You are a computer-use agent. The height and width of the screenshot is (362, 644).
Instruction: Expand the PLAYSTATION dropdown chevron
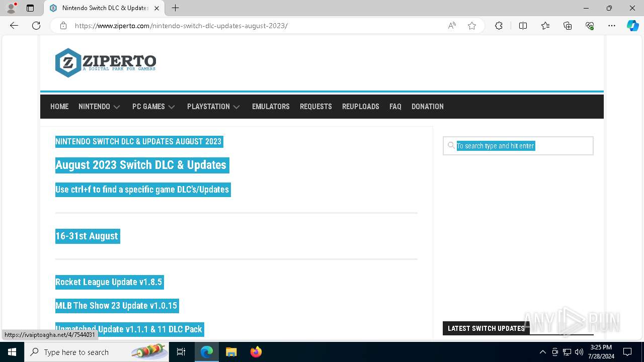(236, 107)
